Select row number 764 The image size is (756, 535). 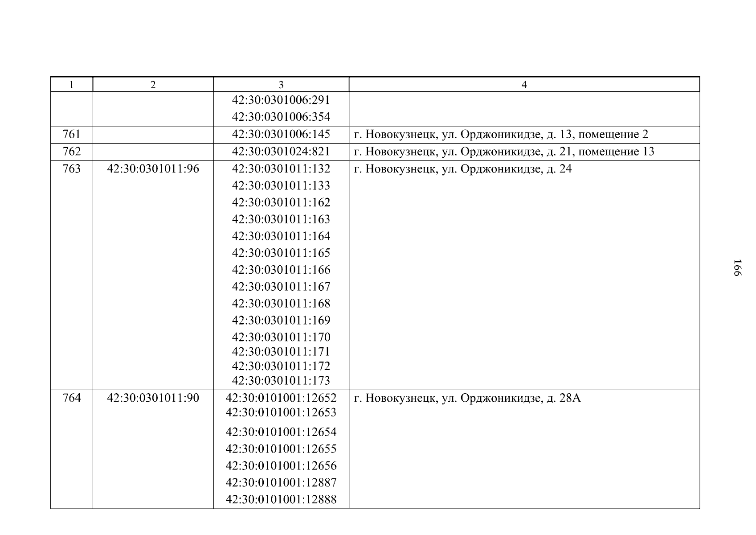click(72, 398)
